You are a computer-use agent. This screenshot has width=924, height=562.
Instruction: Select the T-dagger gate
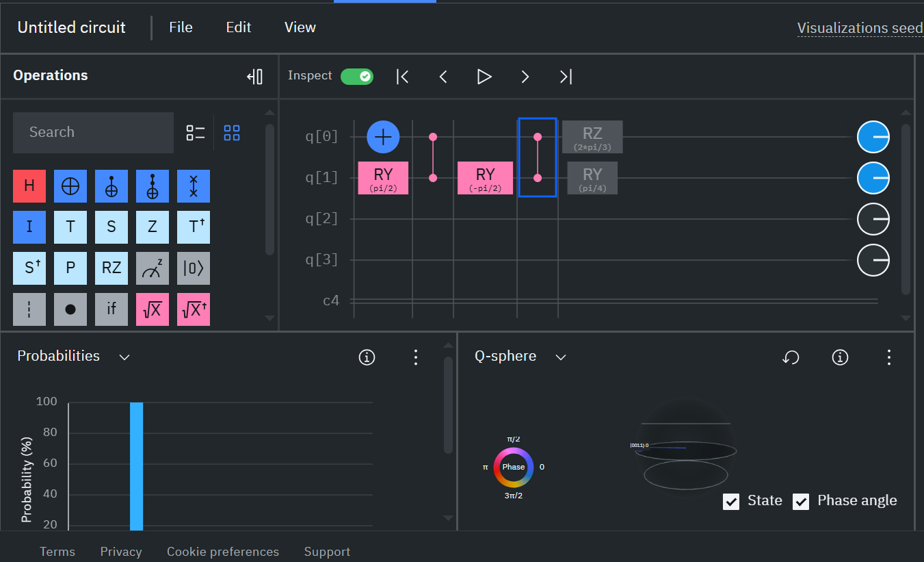[194, 227]
